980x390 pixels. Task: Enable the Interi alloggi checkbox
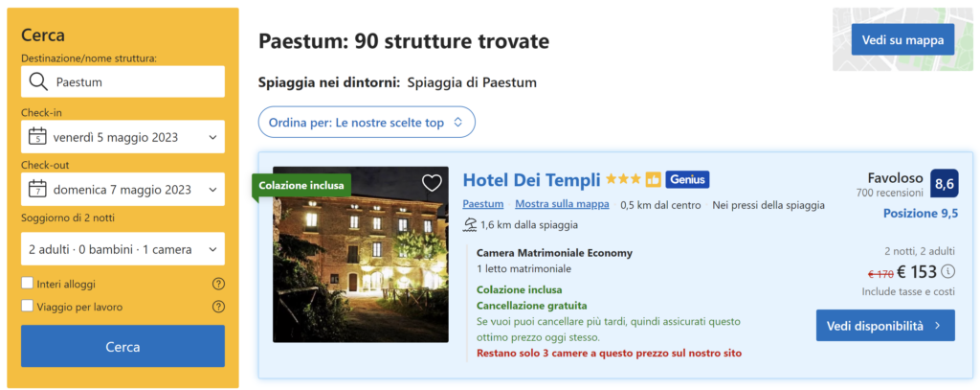[x=28, y=284]
